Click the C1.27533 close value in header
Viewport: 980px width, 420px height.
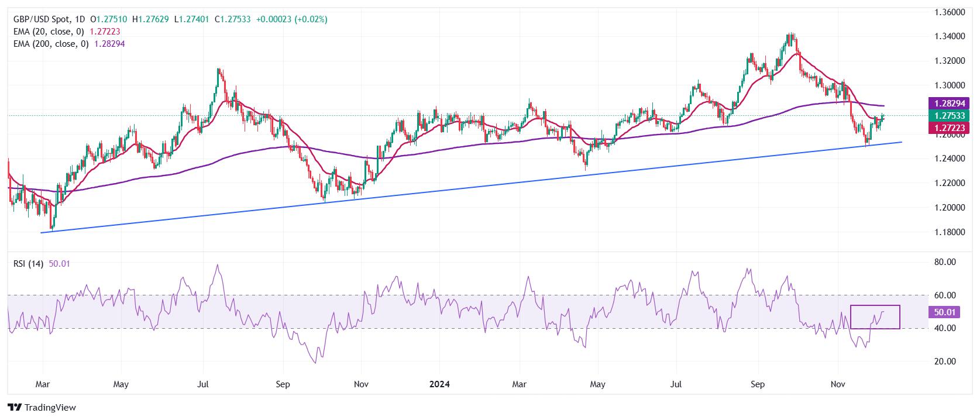[233, 19]
